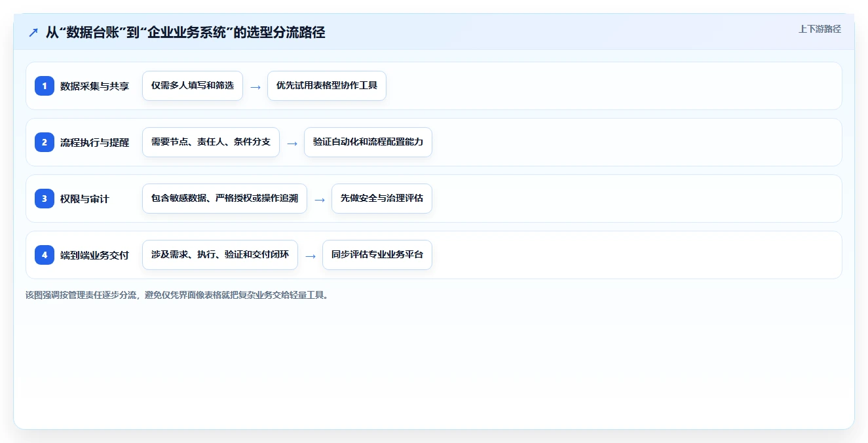Select the 数据采集与共享 row label
The image size is (868, 443).
(x=94, y=86)
